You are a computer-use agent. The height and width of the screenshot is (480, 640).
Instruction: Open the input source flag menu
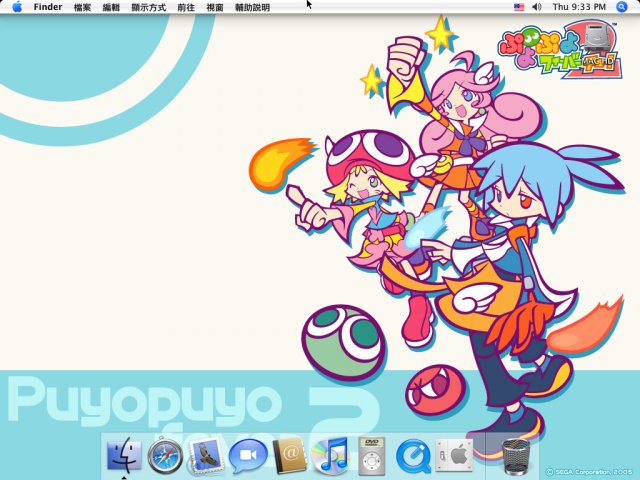click(519, 7)
